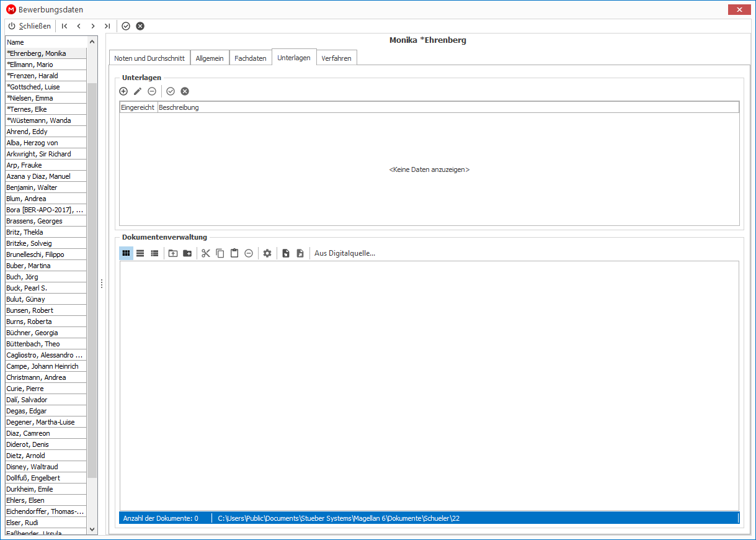Discard the Unterlagen edit with the X icon
756x540 pixels.
185,91
